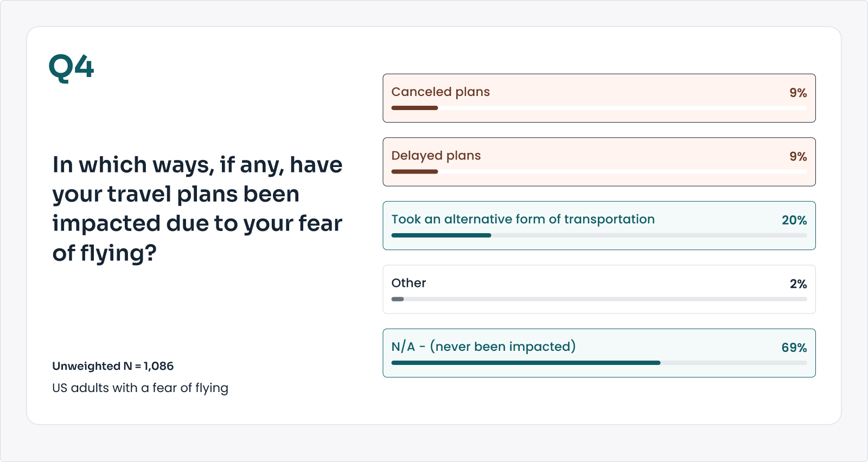The width and height of the screenshot is (868, 462).
Task: Click the survey question text
Action: 197,209
